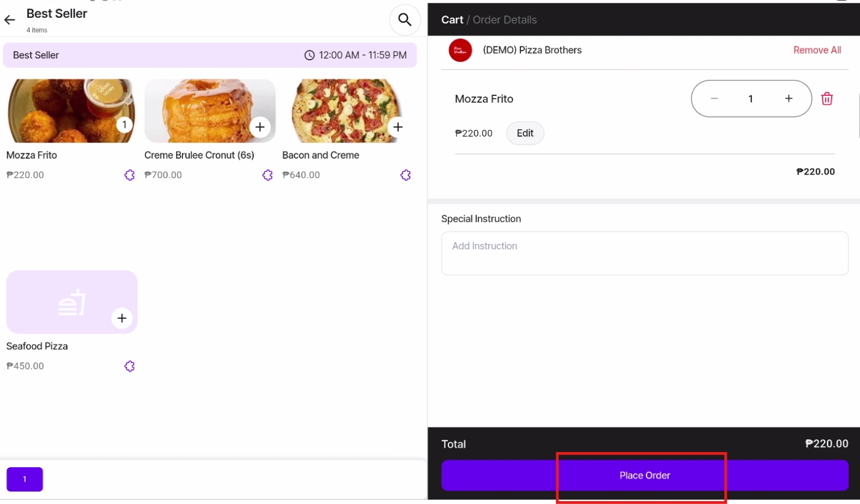The height and width of the screenshot is (504, 860).
Task: Add Bacon and Creme pizza to cart
Action: point(398,127)
